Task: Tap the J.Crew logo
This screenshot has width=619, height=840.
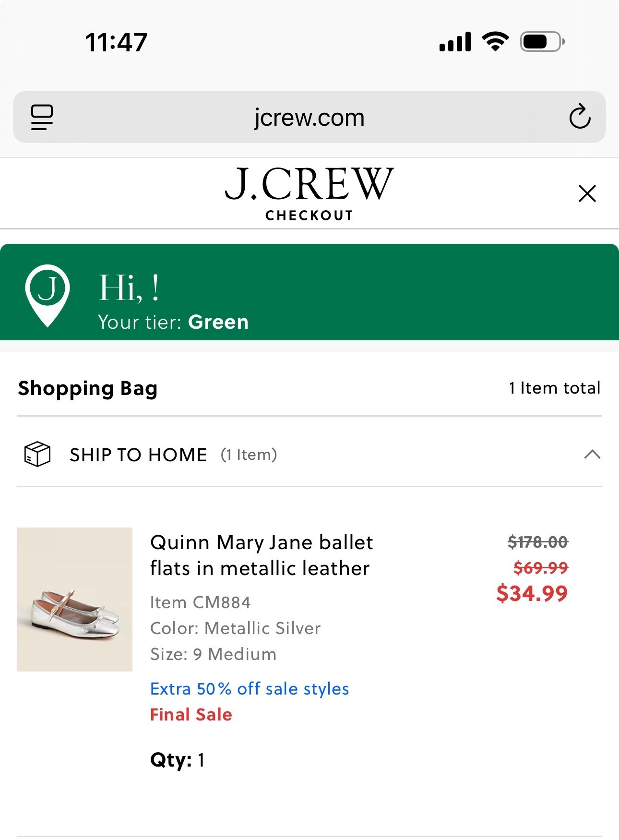Action: pyautogui.click(x=309, y=185)
